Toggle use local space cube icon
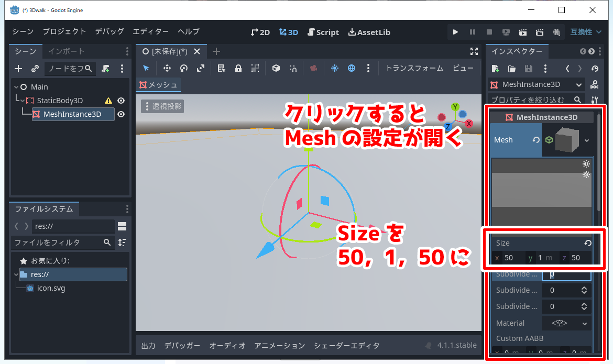The height and width of the screenshot is (364, 613). (276, 68)
